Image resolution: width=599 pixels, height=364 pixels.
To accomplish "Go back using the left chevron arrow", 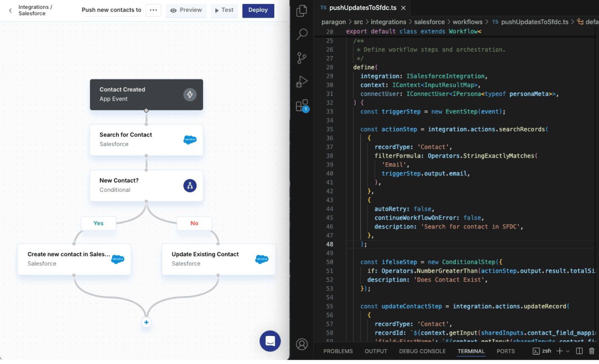I will click(x=11, y=11).
